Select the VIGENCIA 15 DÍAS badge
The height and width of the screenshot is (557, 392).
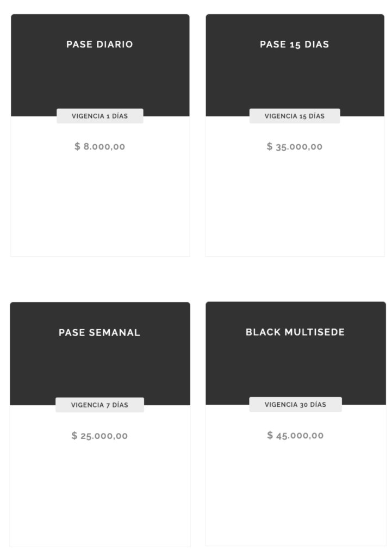tap(294, 116)
